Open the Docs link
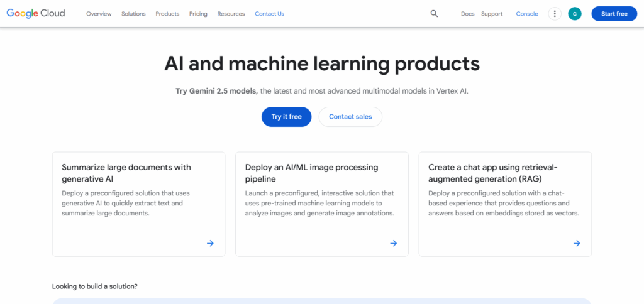 pyautogui.click(x=468, y=14)
